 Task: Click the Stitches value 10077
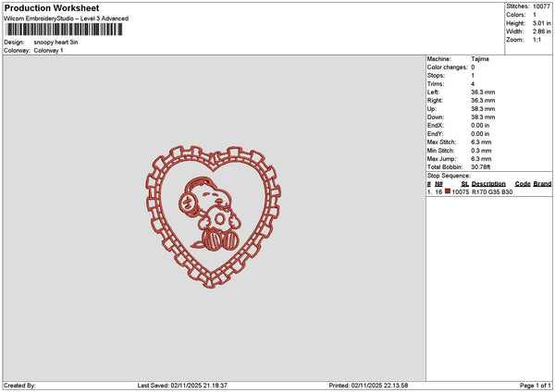tap(541, 6)
